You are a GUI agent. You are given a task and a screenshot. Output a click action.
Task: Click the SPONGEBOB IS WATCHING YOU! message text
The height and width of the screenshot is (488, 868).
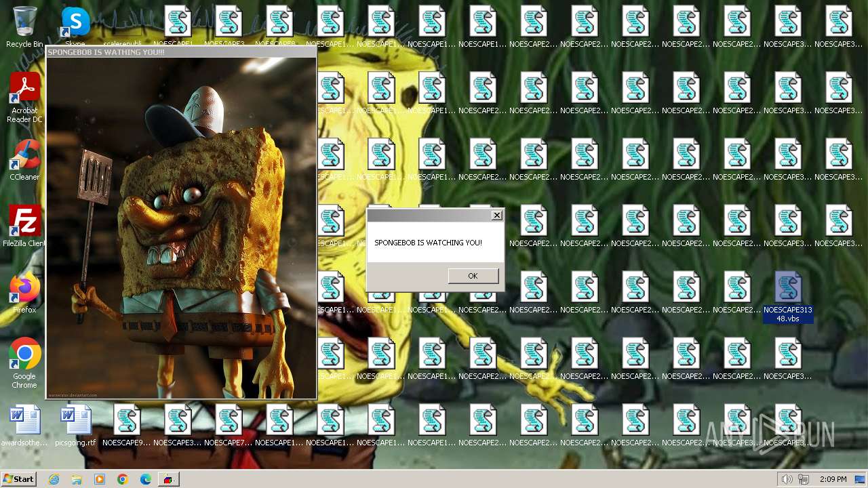tap(428, 243)
